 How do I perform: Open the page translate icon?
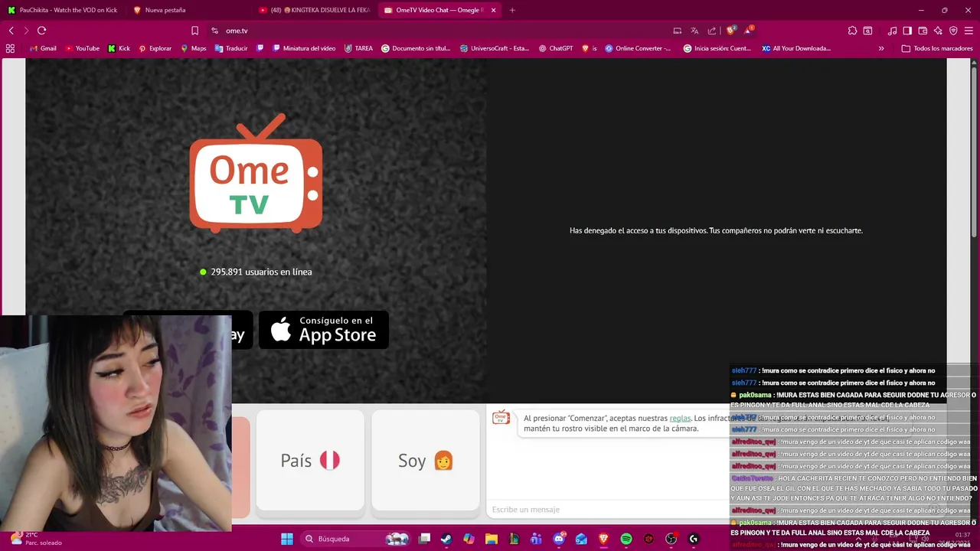click(694, 31)
